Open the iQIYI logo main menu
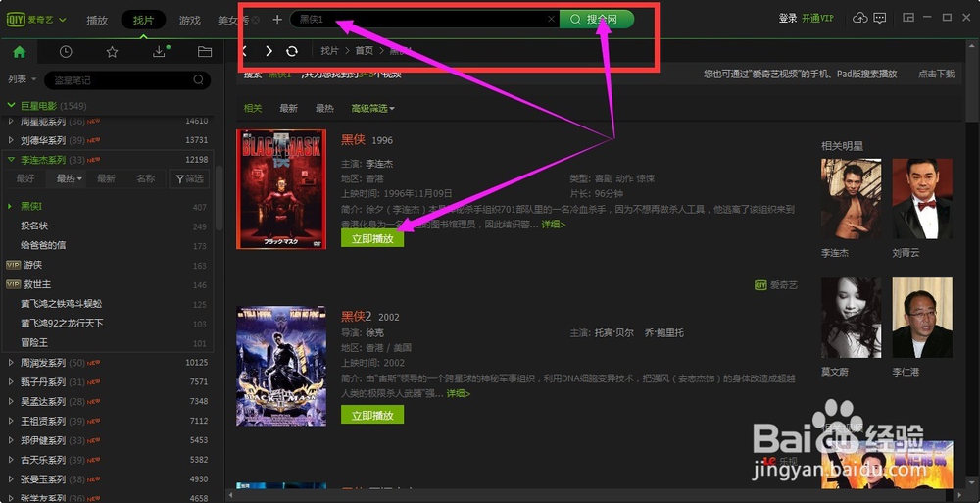This screenshot has height=503, width=980. pos(36,20)
